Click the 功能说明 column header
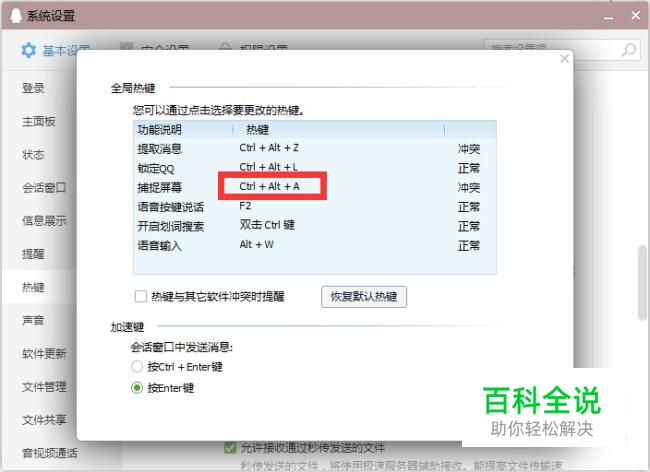The height and width of the screenshot is (472, 650). 160,130
